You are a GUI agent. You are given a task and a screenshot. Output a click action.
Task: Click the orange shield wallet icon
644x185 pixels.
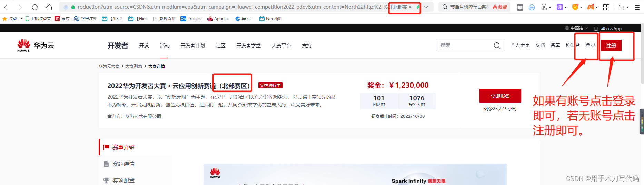[575, 7]
